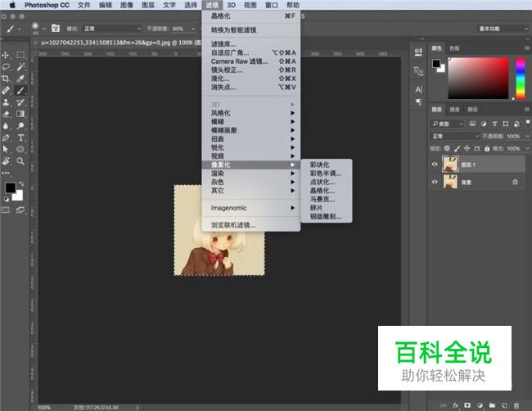Open the Color panel flyout menu
This screenshot has height=411, width=532.
click(526, 48)
